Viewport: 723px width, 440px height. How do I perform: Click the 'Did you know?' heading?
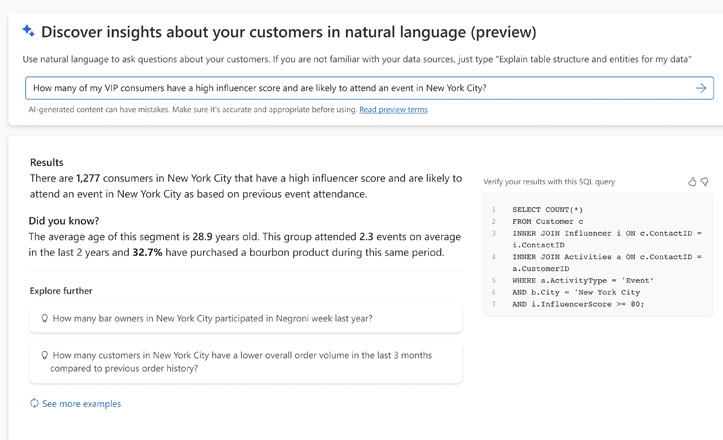64,220
